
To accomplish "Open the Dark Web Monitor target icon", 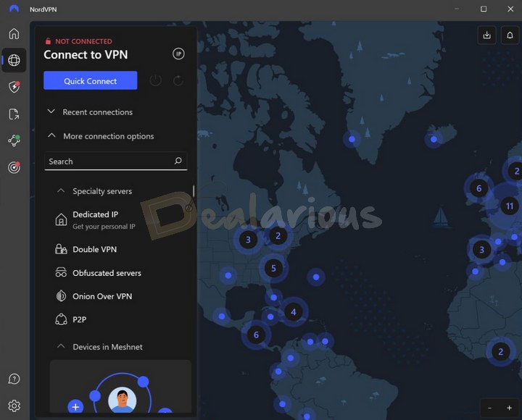I will [x=14, y=167].
